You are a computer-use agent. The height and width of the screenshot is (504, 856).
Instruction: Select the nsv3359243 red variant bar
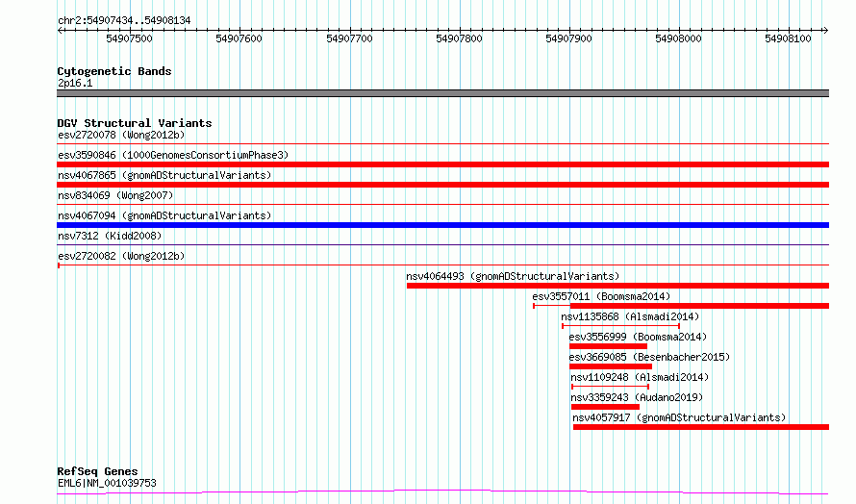point(605,407)
